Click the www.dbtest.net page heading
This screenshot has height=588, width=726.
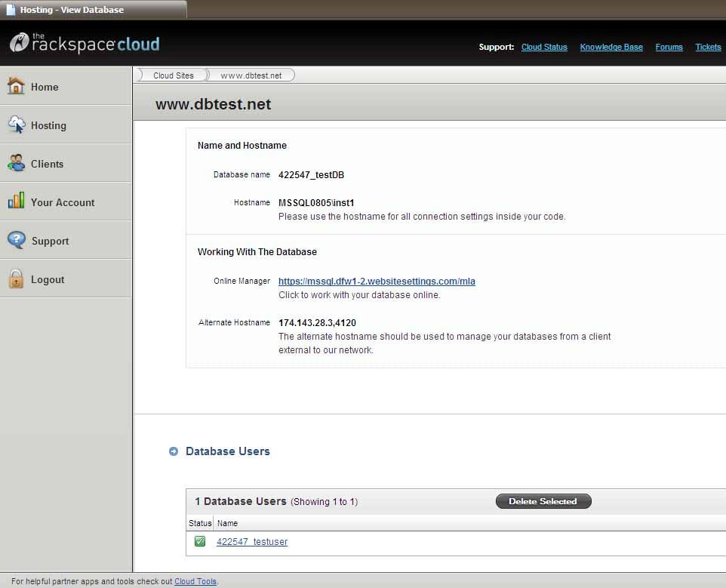pyautogui.click(x=213, y=104)
